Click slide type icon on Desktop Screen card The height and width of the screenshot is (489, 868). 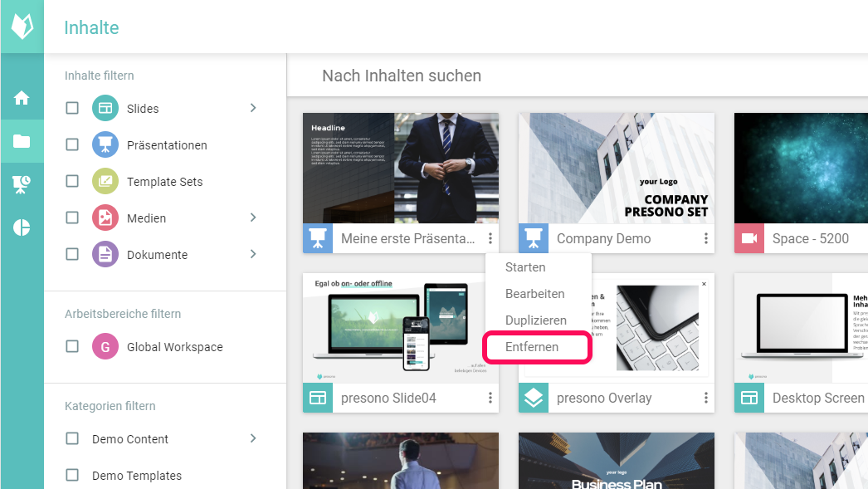(749, 398)
